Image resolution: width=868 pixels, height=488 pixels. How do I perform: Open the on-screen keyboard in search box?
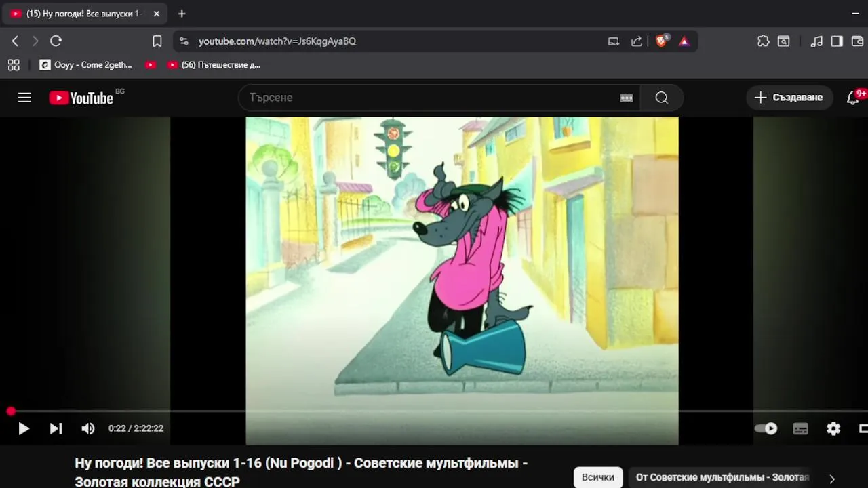coord(627,98)
